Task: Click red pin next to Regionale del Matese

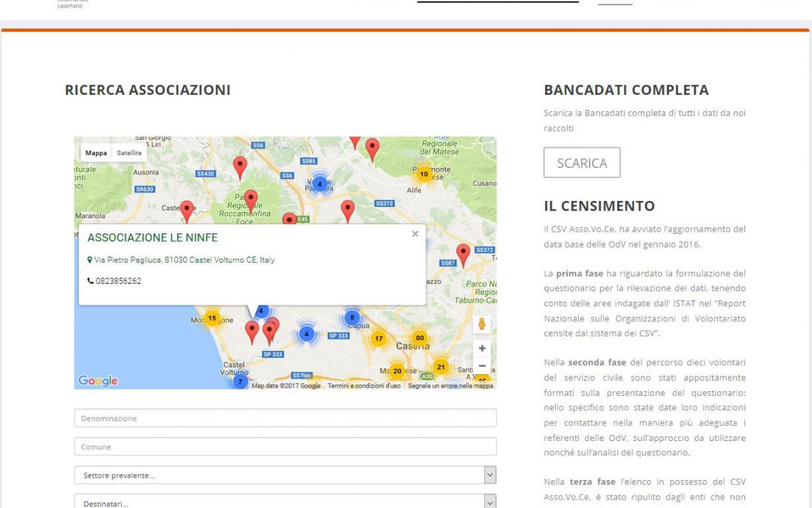Action: coord(372,150)
